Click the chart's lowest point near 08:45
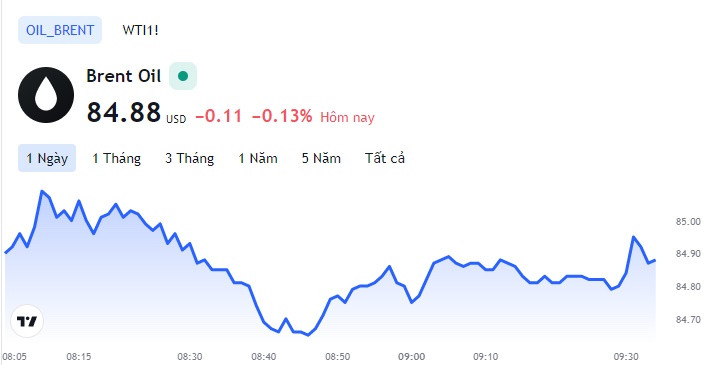Screen dimensions: 707x365 coord(308,335)
